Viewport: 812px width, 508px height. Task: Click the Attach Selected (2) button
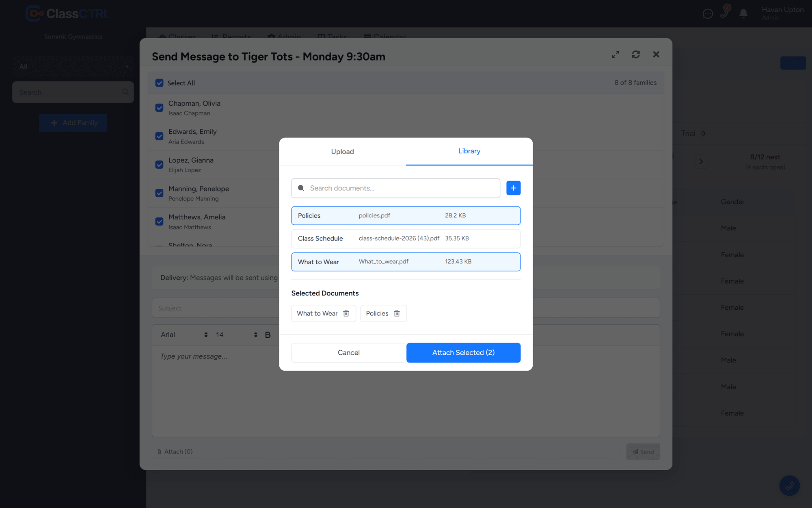463,353
